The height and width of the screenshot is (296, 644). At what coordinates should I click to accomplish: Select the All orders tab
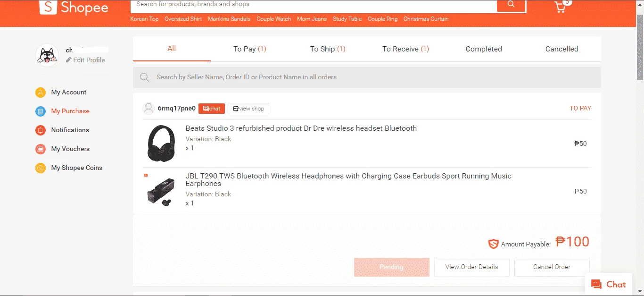click(172, 49)
